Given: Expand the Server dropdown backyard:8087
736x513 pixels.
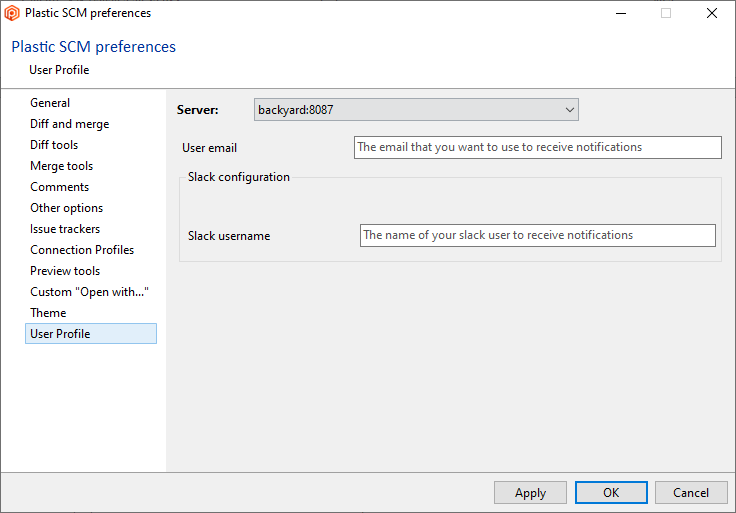Looking at the screenshot, I should 416,110.
